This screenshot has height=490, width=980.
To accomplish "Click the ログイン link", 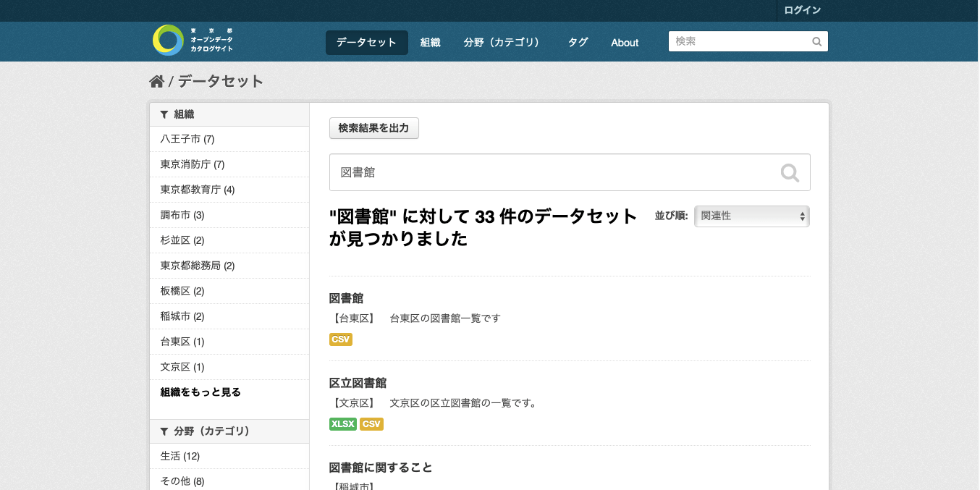I will coord(803,10).
